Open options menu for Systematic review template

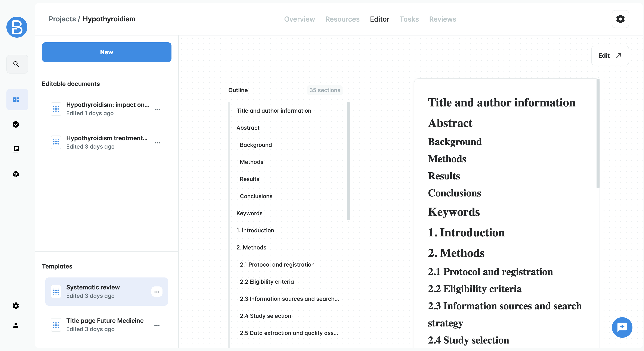(157, 292)
